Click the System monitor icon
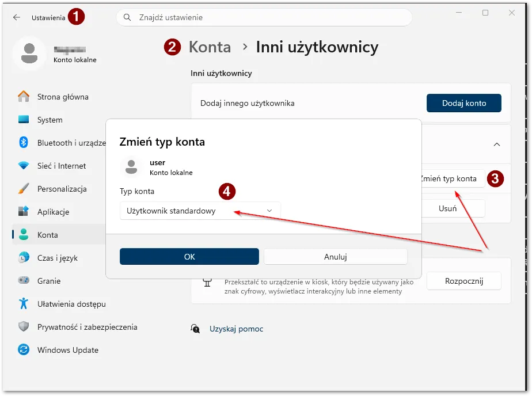Viewport: 532px width, 396px height. coord(24,119)
